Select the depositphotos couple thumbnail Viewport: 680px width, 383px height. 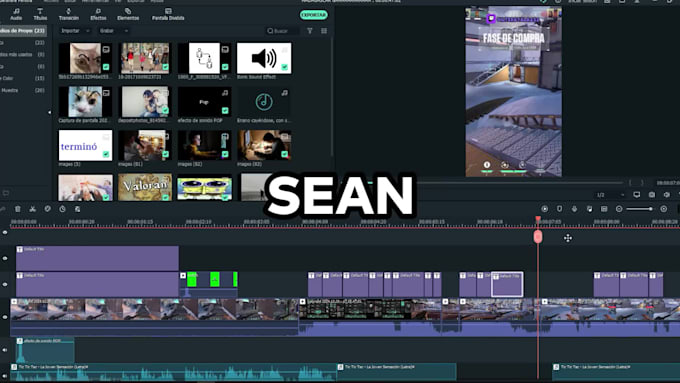coord(145,102)
